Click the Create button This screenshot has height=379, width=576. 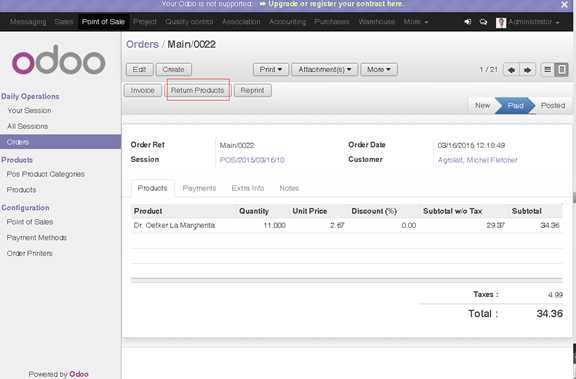(173, 69)
